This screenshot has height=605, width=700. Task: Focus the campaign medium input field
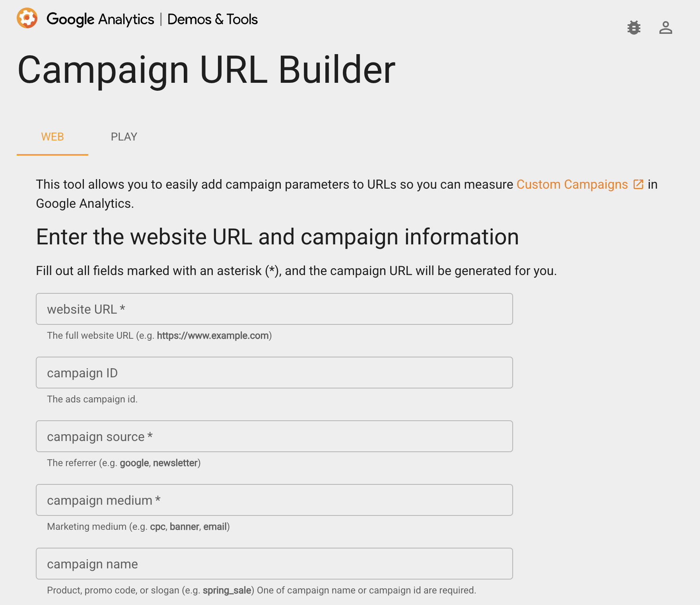click(x=274, y=500)
